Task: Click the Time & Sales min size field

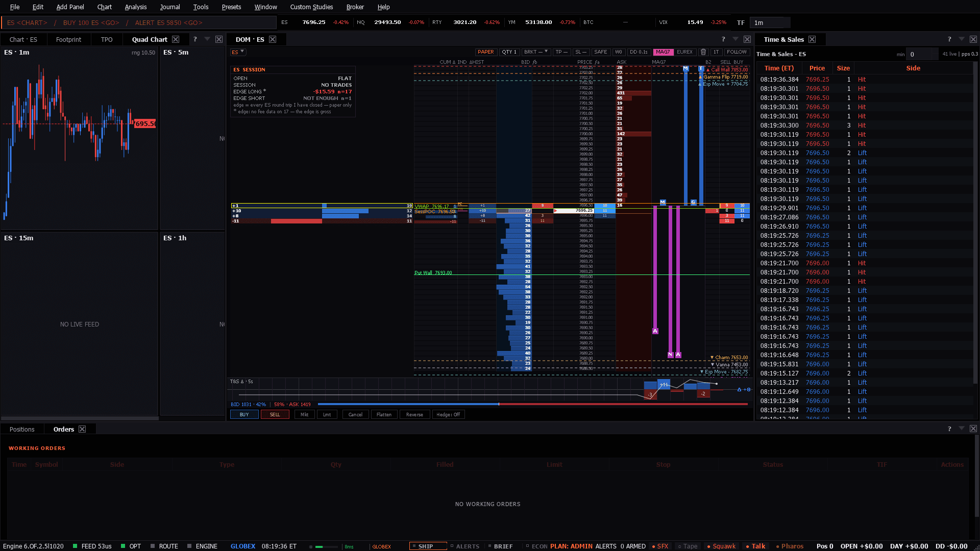Action: 923,54
